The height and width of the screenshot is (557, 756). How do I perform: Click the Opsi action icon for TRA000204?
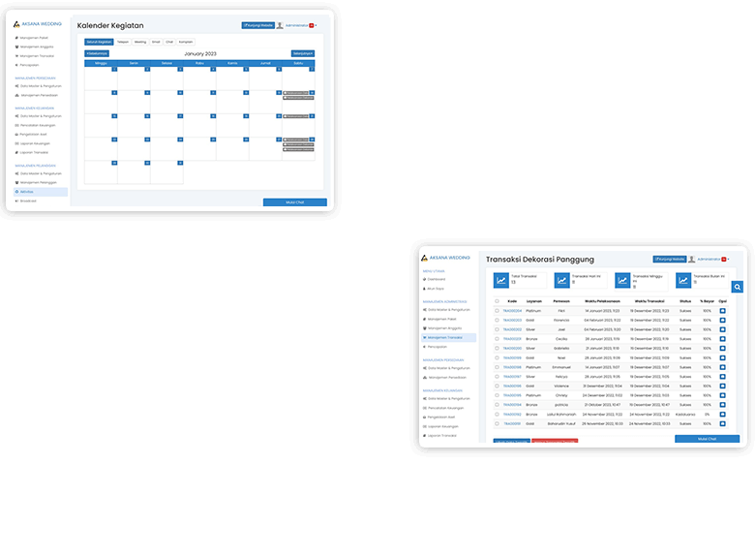(722, 310)
